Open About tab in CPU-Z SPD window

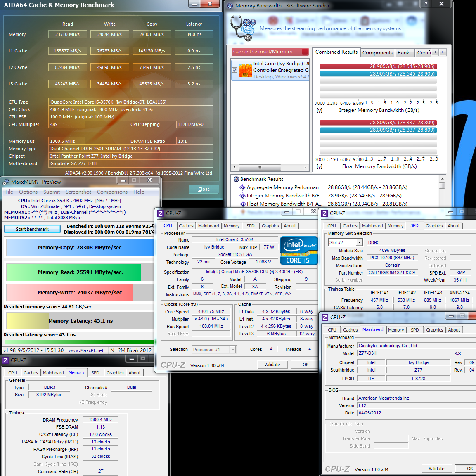(x=454, y=226)
